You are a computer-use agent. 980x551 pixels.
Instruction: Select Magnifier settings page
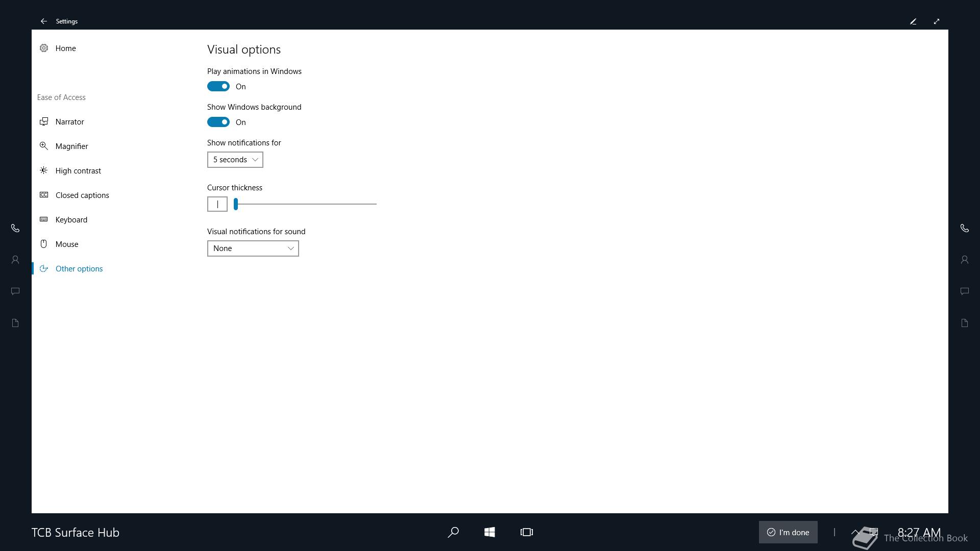click(71, 146)
